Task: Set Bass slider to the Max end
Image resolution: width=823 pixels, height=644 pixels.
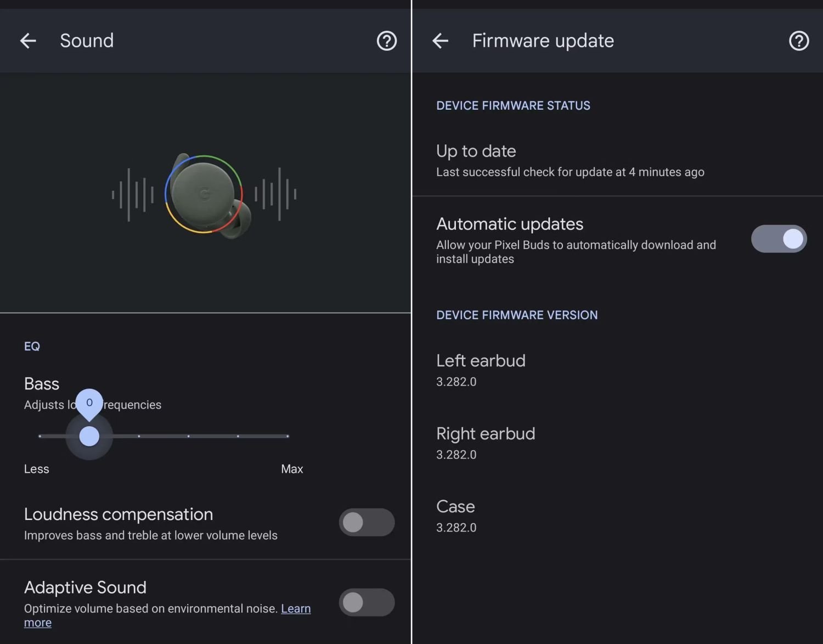Action: pyautogui.click(x=288, y=437)
